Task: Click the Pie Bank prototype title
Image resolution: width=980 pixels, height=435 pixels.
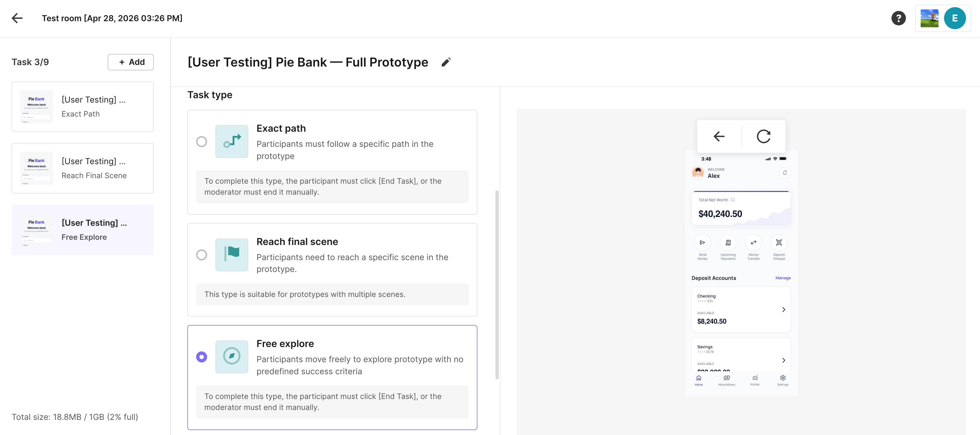Action: point(308,62)
